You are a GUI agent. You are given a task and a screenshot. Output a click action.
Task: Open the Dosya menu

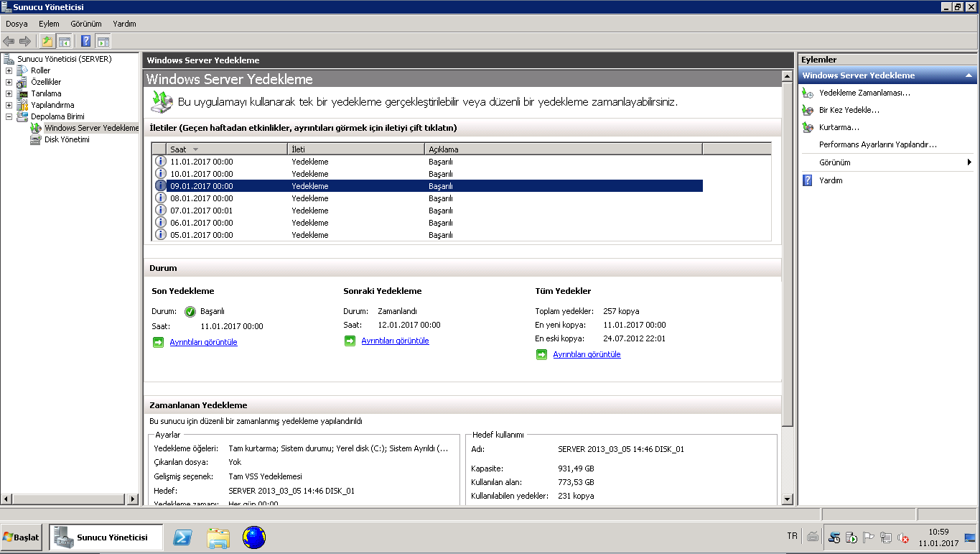pos(17,24)
